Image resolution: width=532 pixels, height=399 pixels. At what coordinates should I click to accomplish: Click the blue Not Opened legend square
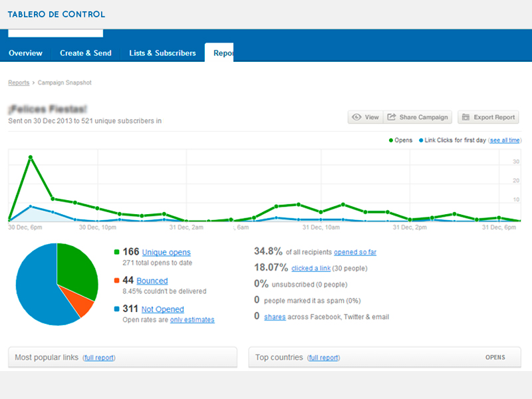tap(116, 309)
